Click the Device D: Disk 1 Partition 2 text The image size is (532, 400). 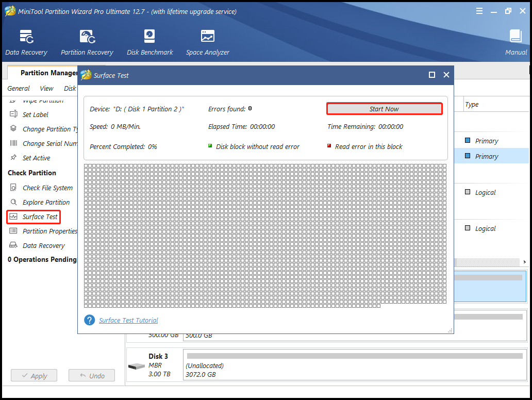pyautogui.click(x=137, y=109)
